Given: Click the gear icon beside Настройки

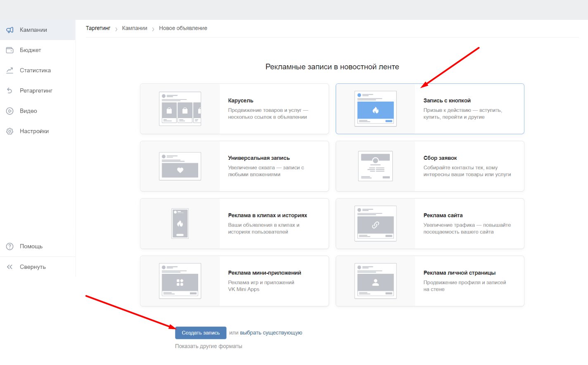Looking at the screenshot, I should coord(10,131).
